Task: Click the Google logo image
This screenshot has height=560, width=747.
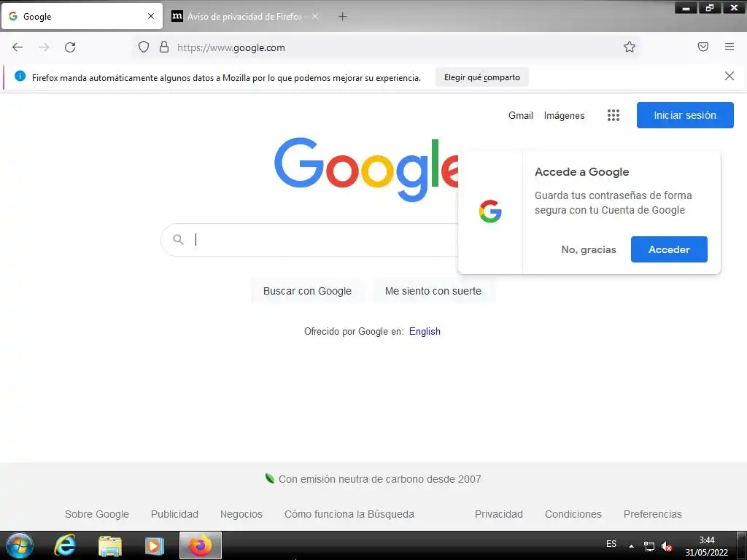Action: point(366,169)
